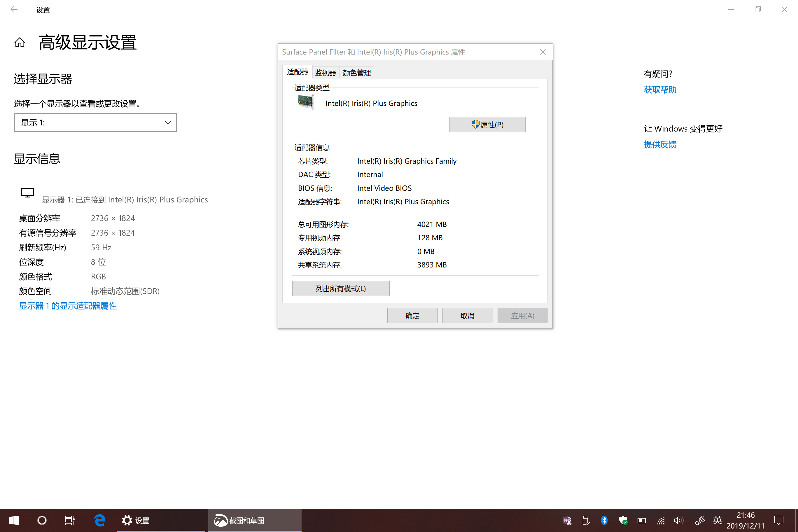The width and height of the screenshot is (798, 532).
Task: Click the 应用(A) button
Action: click(522, 316)
